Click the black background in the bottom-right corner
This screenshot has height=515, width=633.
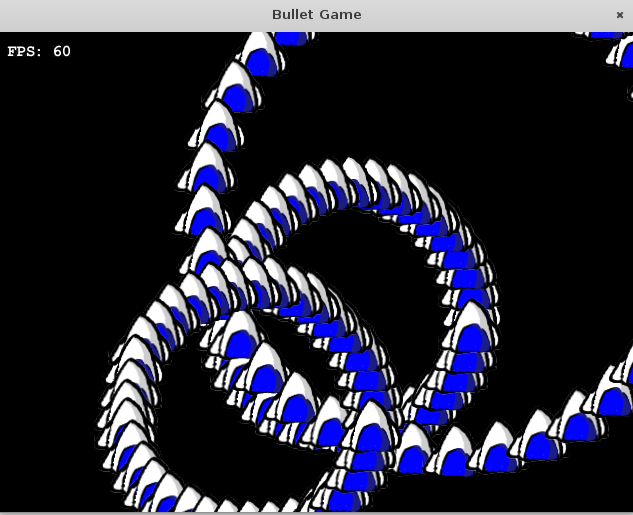(600, 492)
